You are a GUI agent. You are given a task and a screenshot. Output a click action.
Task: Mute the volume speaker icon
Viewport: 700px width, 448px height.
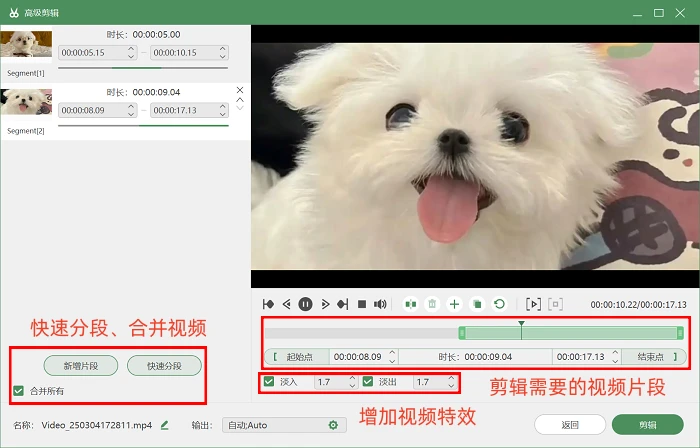tap(380, 304)
